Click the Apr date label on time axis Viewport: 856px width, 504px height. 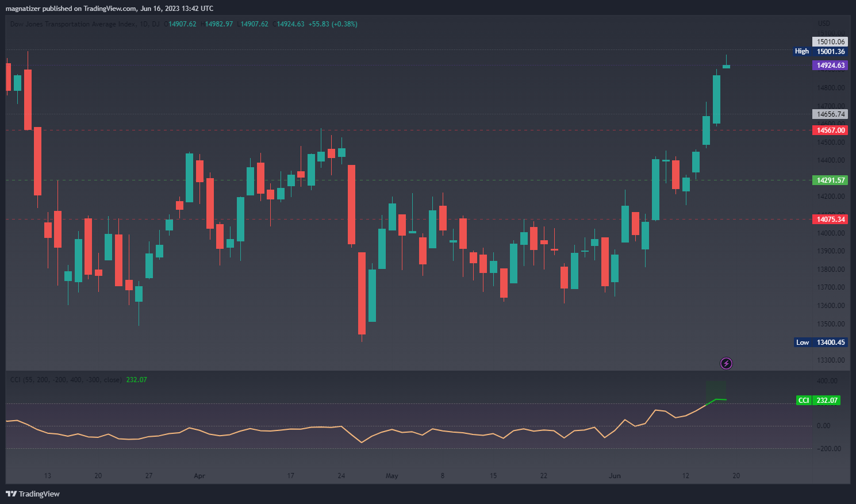[x=199, y=476]
